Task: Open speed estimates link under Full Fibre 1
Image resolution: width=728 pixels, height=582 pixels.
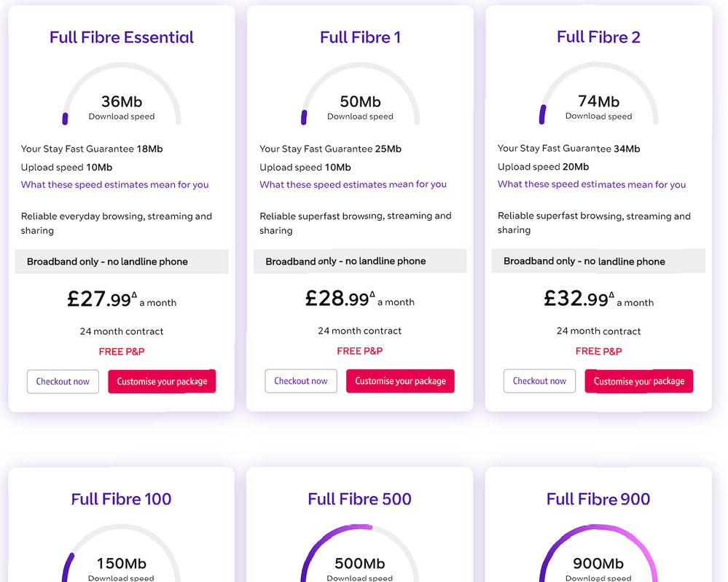Action: pyautogui.click(x=353, y=184)
